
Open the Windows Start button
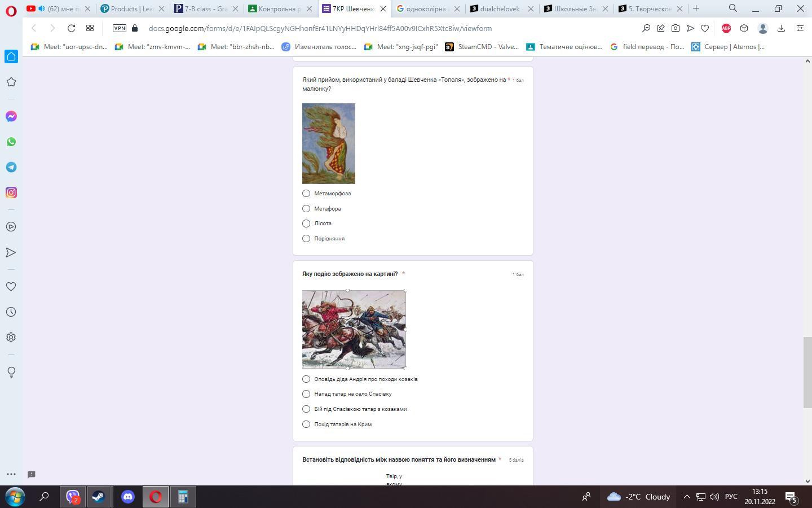tap(15, 497)
